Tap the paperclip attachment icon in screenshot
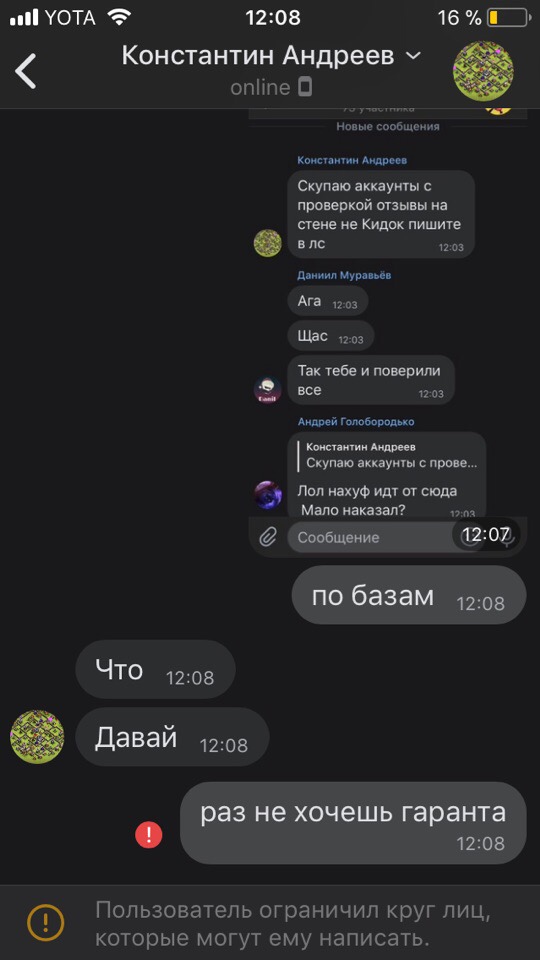Viewport: 540px width, 960px height. coord(267,538)
